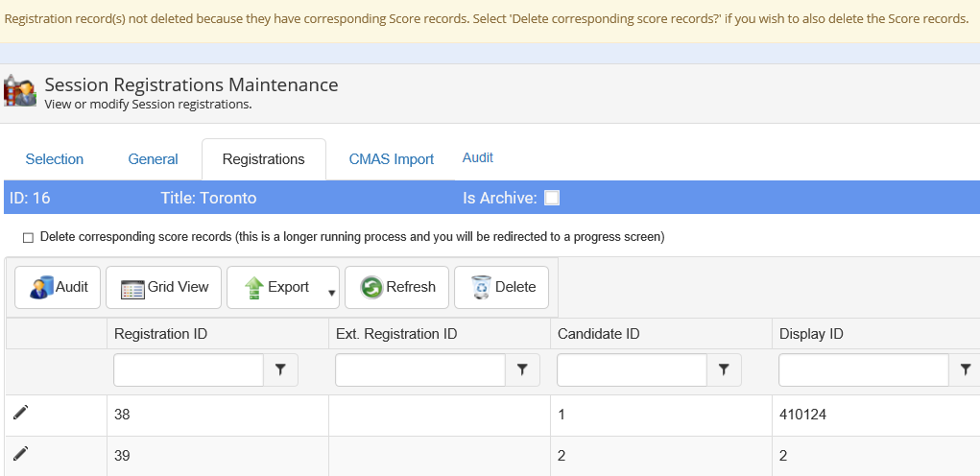Click the Refresh button
The width and height of the screenshot is (980, 476).
pos(396,287)
